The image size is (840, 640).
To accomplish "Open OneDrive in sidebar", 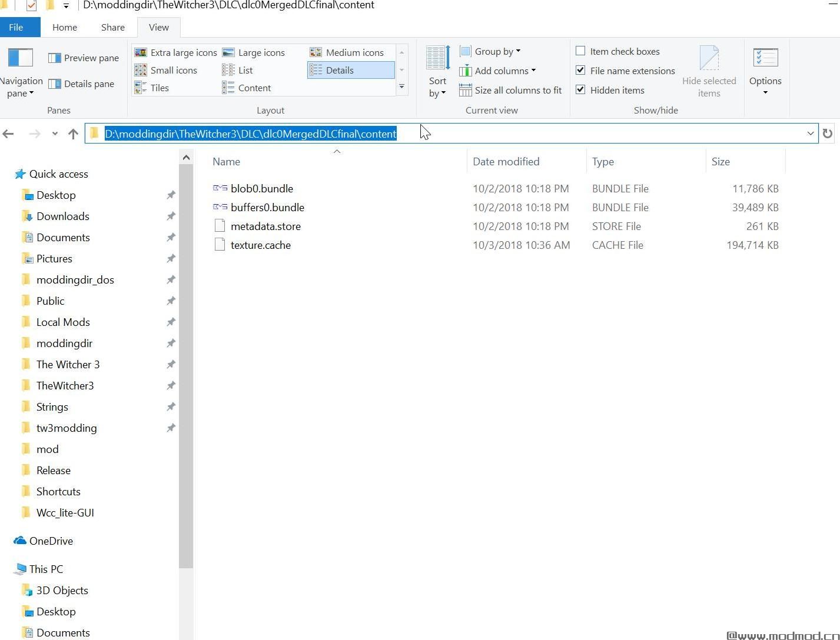I will point(44,541).
